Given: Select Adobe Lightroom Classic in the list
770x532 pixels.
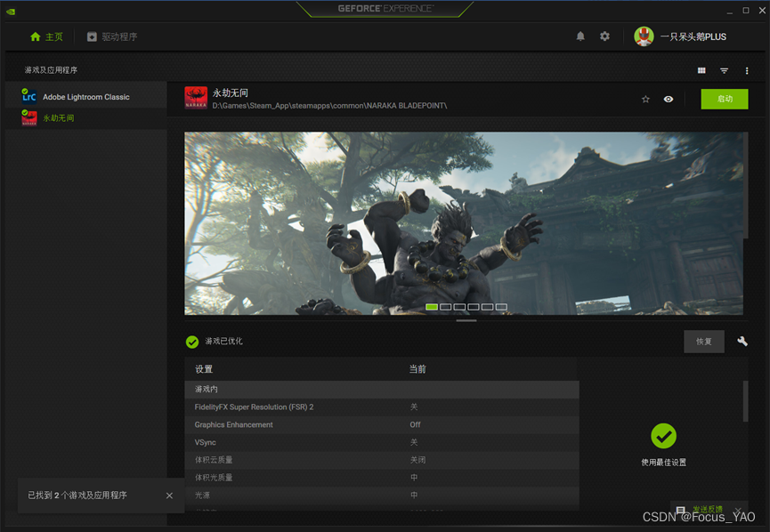Looking at the screenshot, I should pyautogui.click(x=86, y=97).
